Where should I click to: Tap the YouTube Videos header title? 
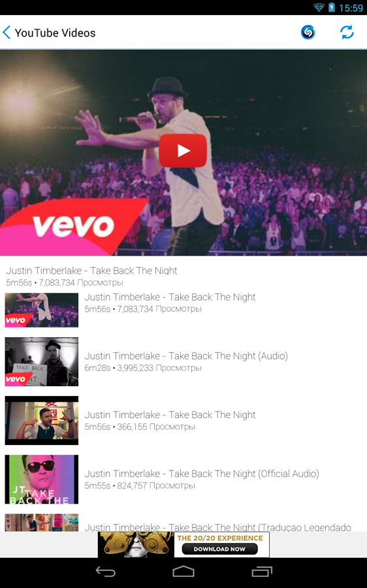(x=55, y=33)
